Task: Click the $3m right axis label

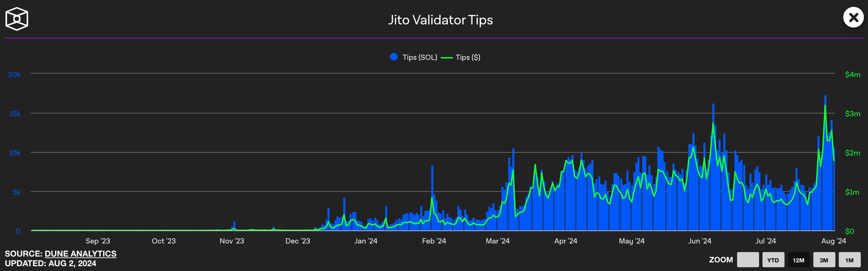Action: pyautogui.click(x=853, y=114)
